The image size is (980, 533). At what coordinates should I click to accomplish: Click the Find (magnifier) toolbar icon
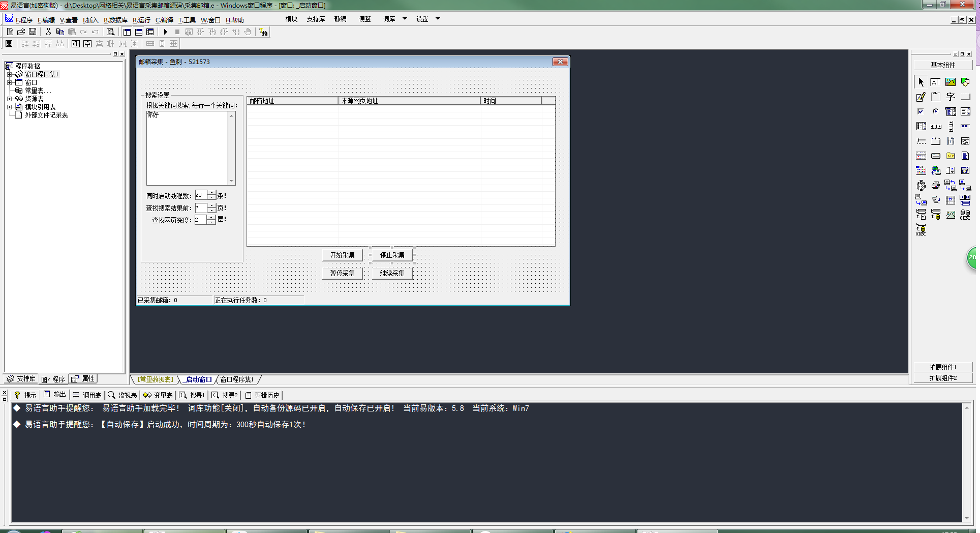(110, 32)
